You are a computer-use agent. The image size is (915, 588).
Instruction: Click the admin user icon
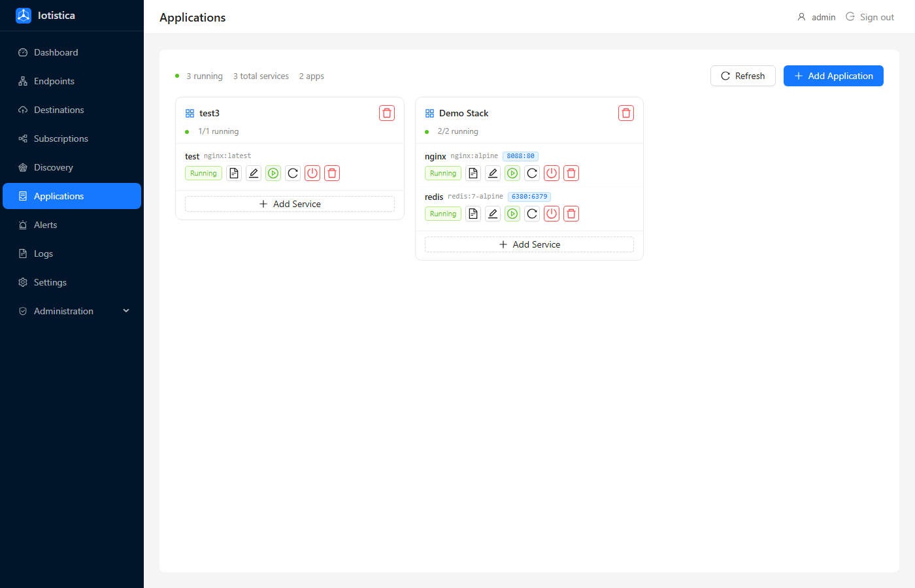(x=801, y=17)
